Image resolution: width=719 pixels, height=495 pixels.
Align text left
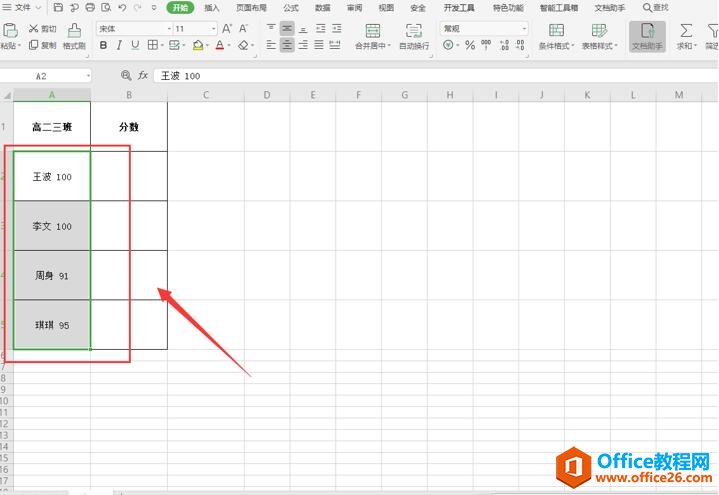(x=271, y=45)
